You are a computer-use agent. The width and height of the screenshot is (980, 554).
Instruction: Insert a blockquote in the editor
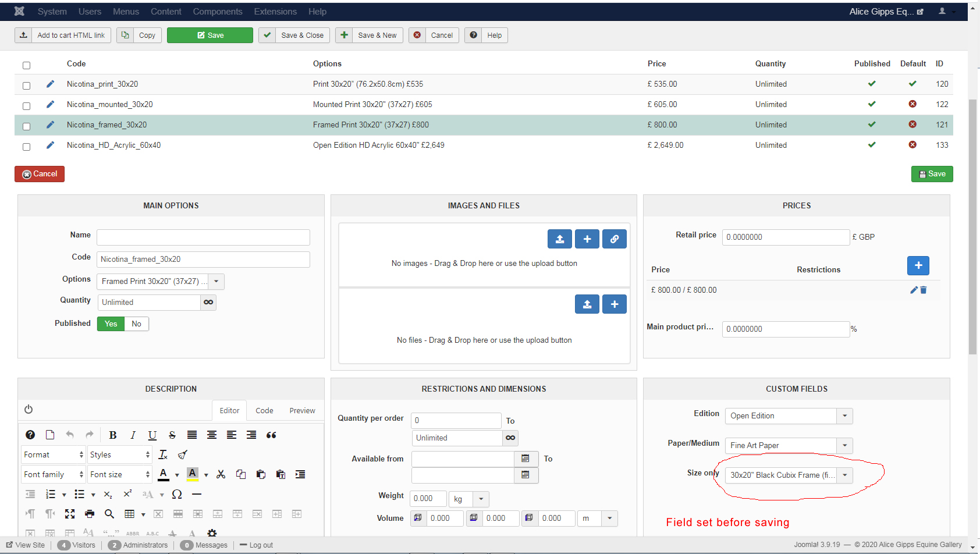[271, 435]
